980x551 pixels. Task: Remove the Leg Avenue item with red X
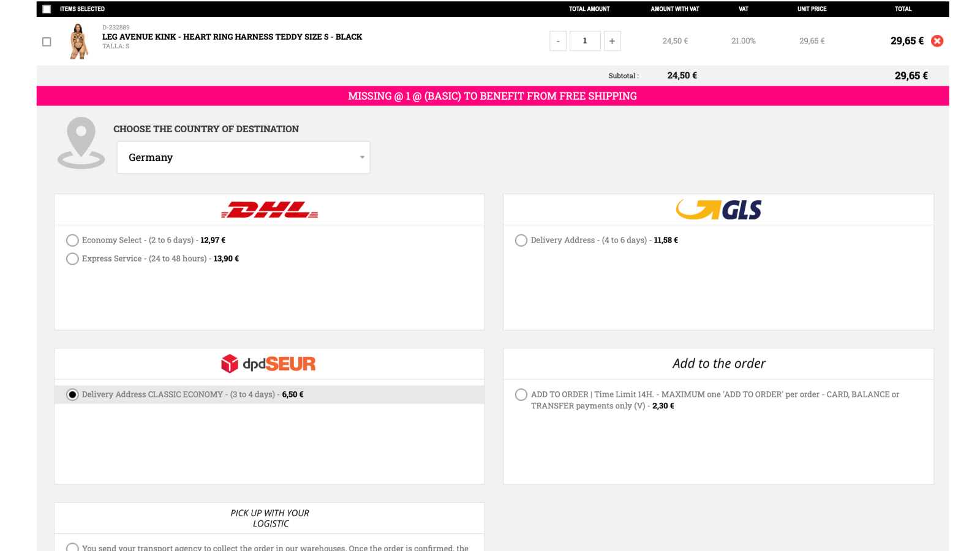point(937,41)
